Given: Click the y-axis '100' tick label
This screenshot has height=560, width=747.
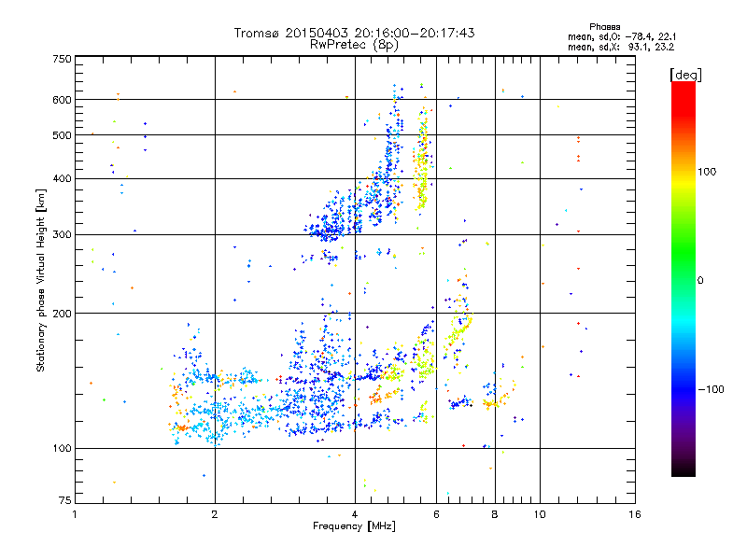Looking at the screenshot, I should click(x=62, y=449).
